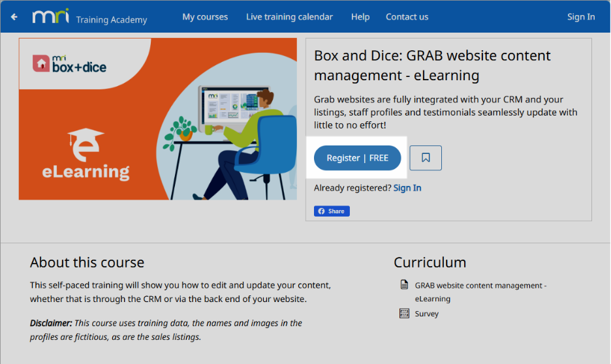Open Live training calendar
Image resolution: width=611 pixels, height=364 pixels.
point(290,17)
